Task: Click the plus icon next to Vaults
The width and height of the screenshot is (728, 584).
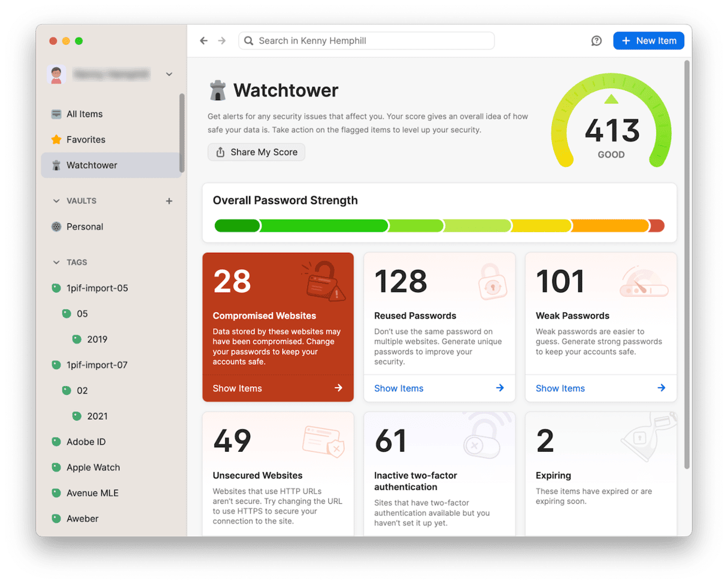Action: [169, 201]
